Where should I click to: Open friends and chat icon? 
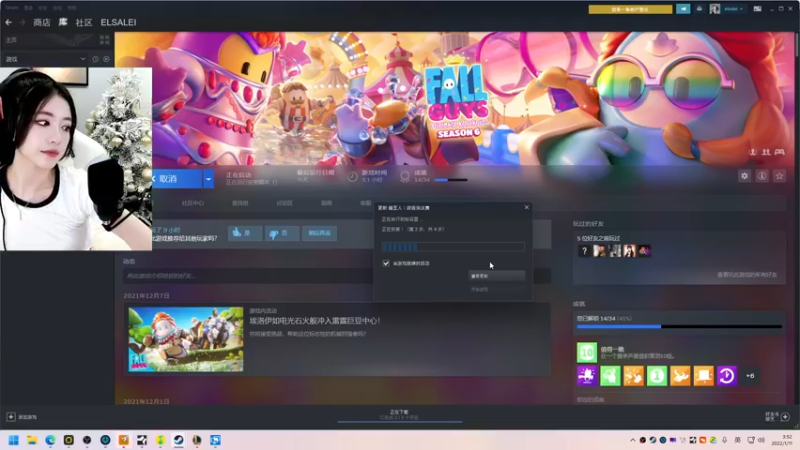[x=785, y=417]
